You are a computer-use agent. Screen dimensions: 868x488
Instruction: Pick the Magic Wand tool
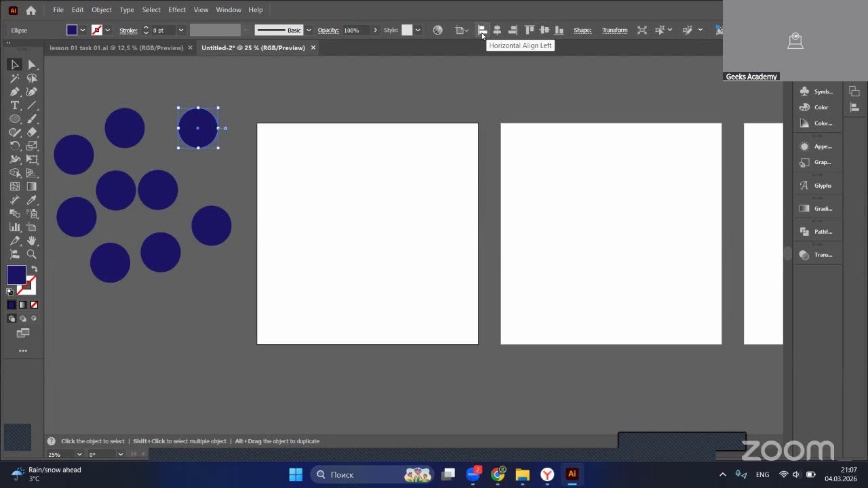[x=14, y=78]
